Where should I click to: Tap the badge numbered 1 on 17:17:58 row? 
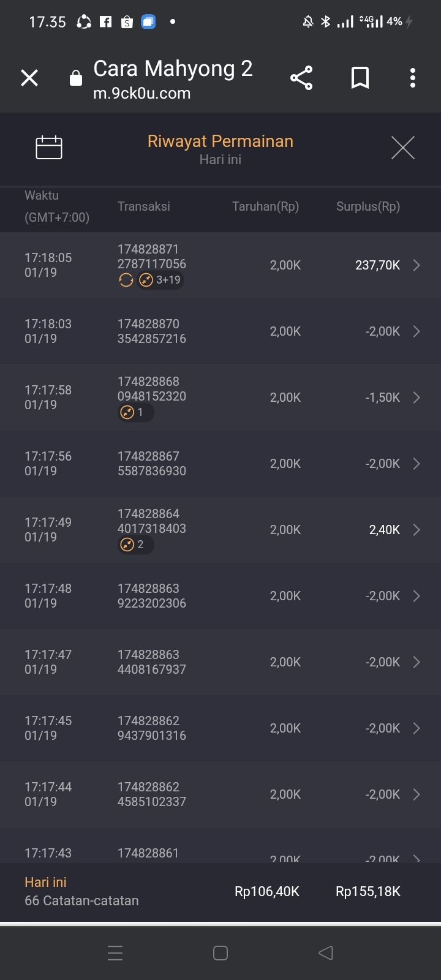[135, 413]
